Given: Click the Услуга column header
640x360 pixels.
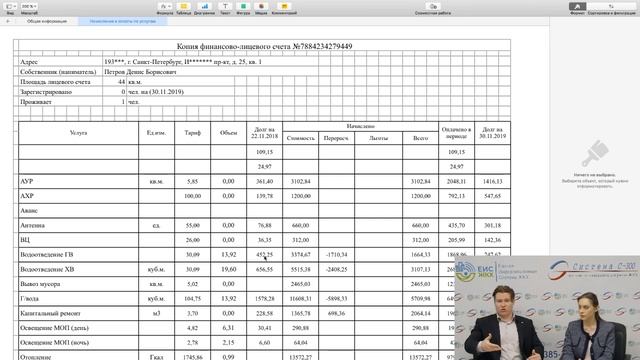Looking at the screenshot, I should pos(78,133).
